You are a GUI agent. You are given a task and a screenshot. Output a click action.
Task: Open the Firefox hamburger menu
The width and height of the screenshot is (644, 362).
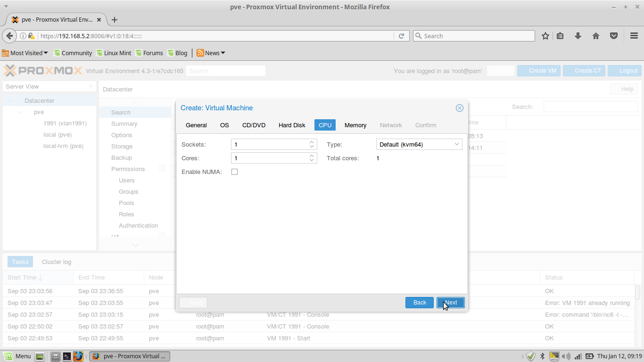coord(634,36)
